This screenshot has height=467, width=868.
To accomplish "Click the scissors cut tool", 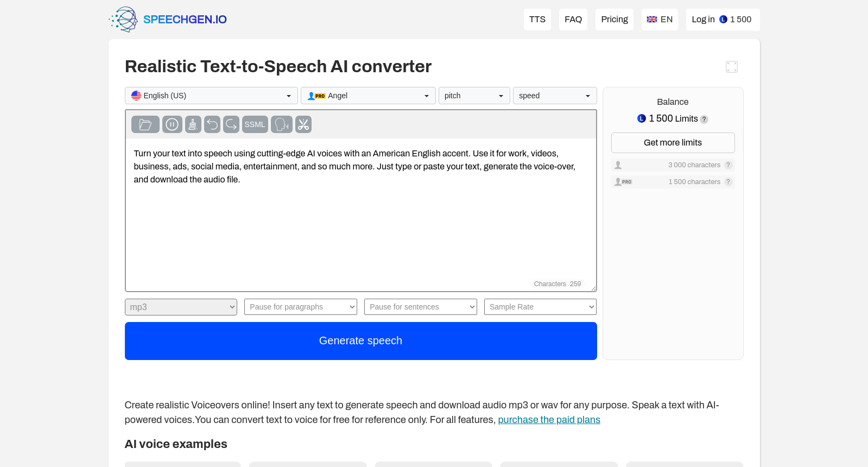I will coord(303,124).
